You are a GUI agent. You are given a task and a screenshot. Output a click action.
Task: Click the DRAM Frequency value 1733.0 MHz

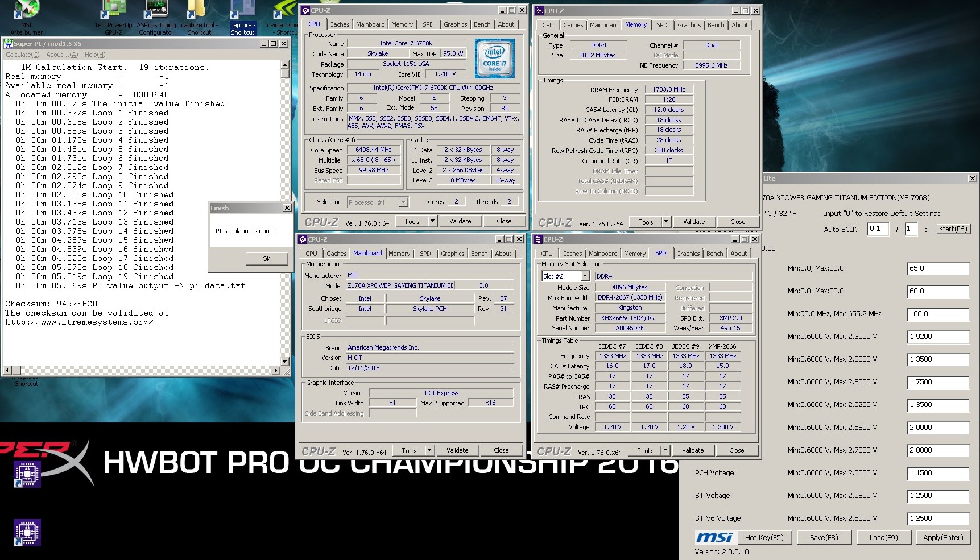click(x=669, y=90)
